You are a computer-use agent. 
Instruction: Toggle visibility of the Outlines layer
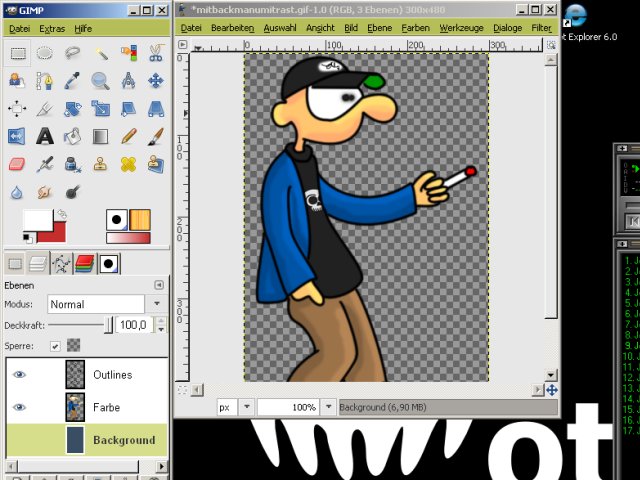19,374
